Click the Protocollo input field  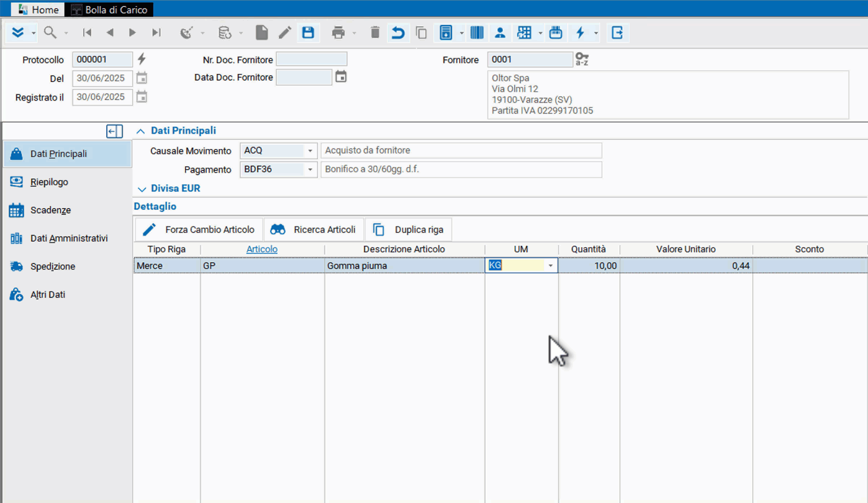(102, 60)
